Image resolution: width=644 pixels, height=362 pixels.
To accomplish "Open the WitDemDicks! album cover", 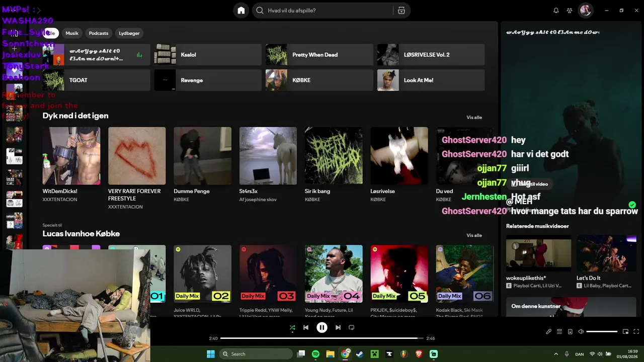I will click(x=71, y=156).
